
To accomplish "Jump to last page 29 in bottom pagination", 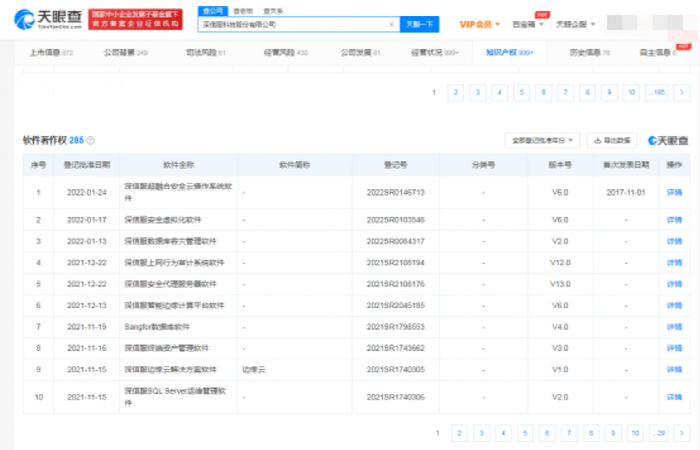I will (658, 433).
